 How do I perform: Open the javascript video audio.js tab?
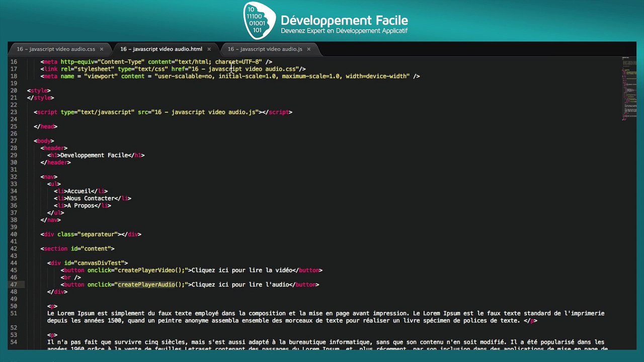coord(265,49)
